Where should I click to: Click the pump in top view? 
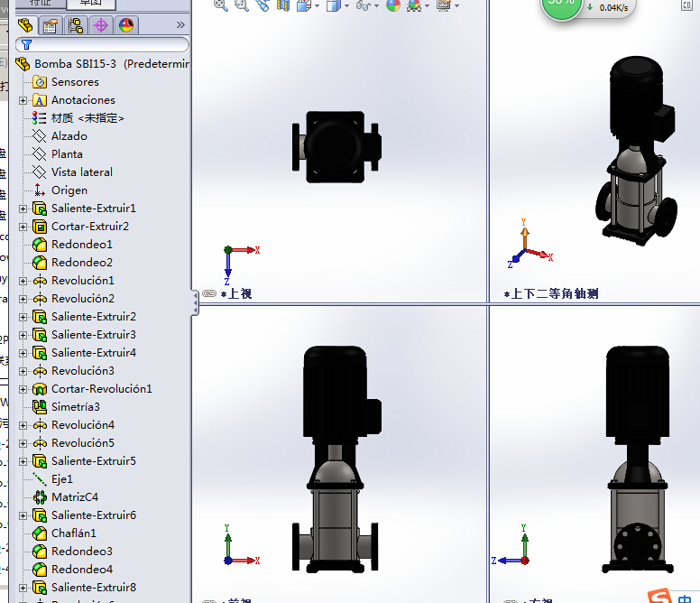coord(336,147)
